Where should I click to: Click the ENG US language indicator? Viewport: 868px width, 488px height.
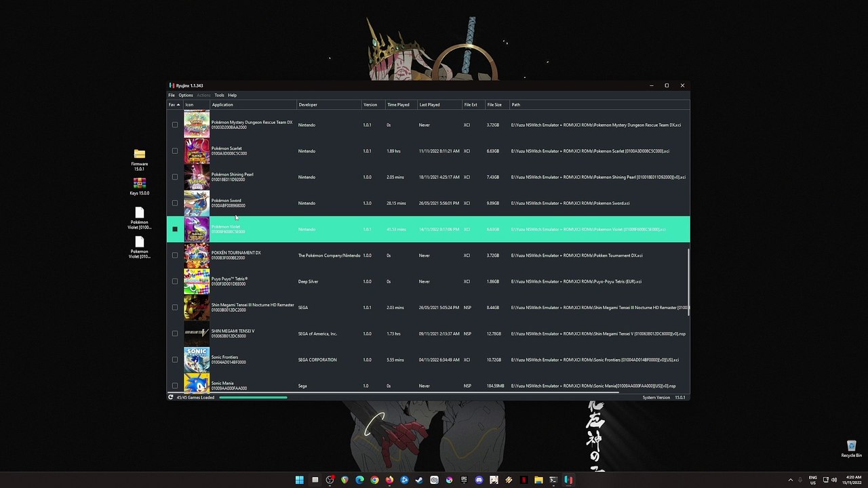pos(812,480)
